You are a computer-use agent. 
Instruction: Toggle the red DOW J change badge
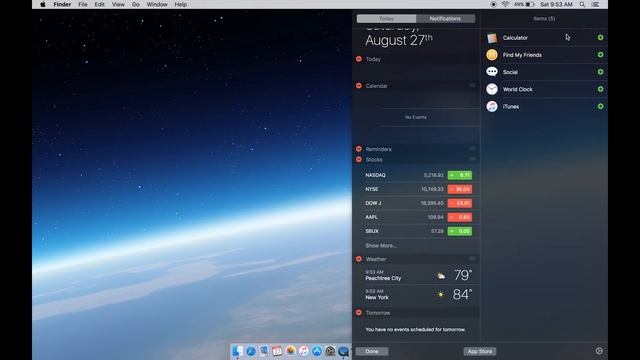point(460,203)
